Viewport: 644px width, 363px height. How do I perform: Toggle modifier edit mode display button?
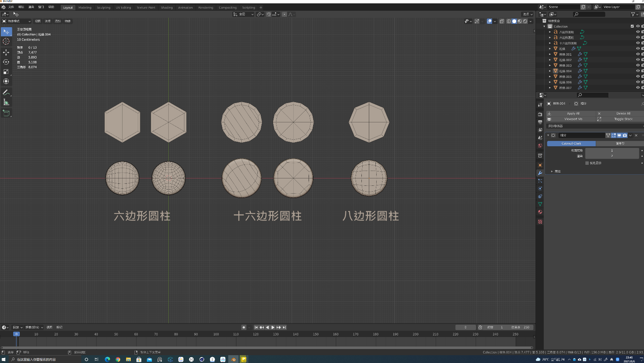pyautogui.click(x=613, y=135)
